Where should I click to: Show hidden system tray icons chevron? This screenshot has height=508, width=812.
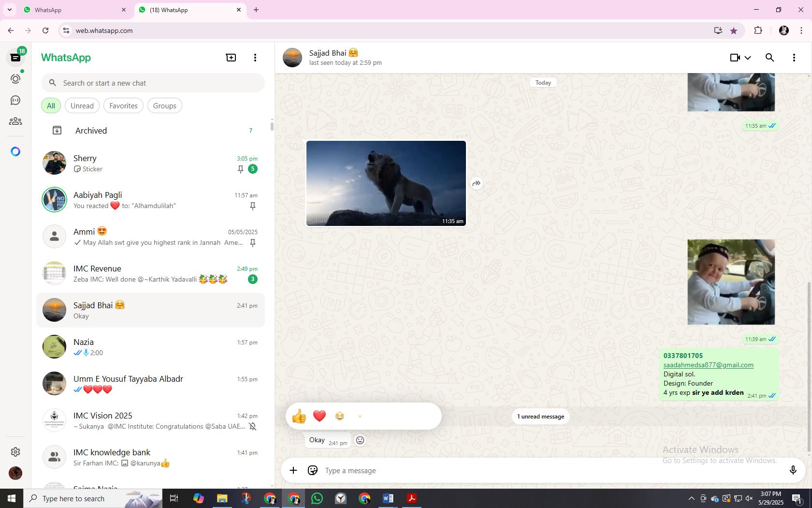pos(691,498)
